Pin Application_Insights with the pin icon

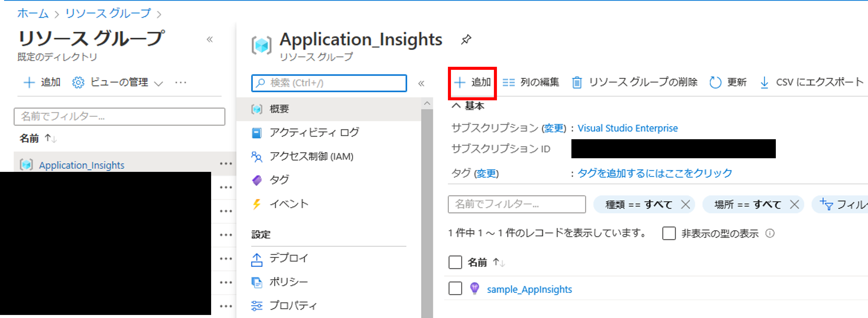pos(466,40)
